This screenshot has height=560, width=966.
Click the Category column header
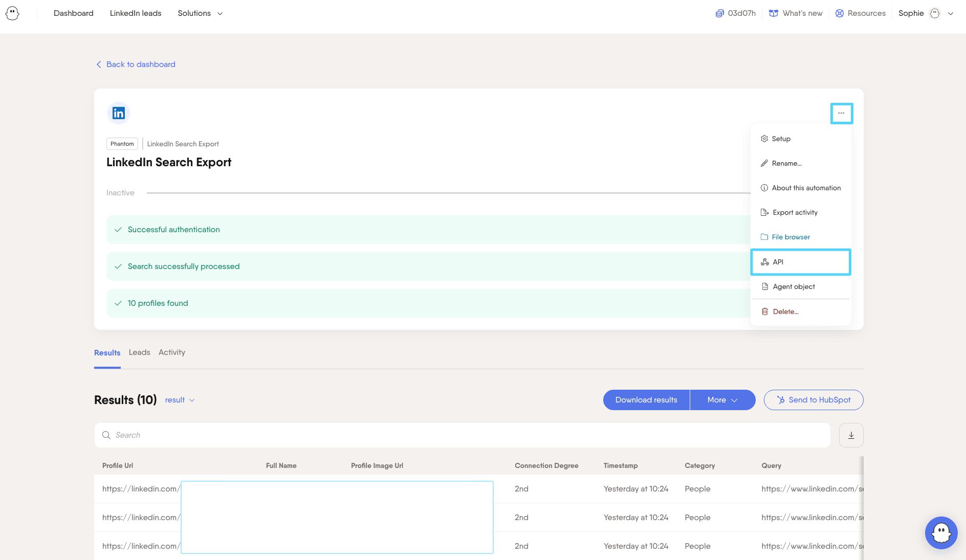click(700, 465)
